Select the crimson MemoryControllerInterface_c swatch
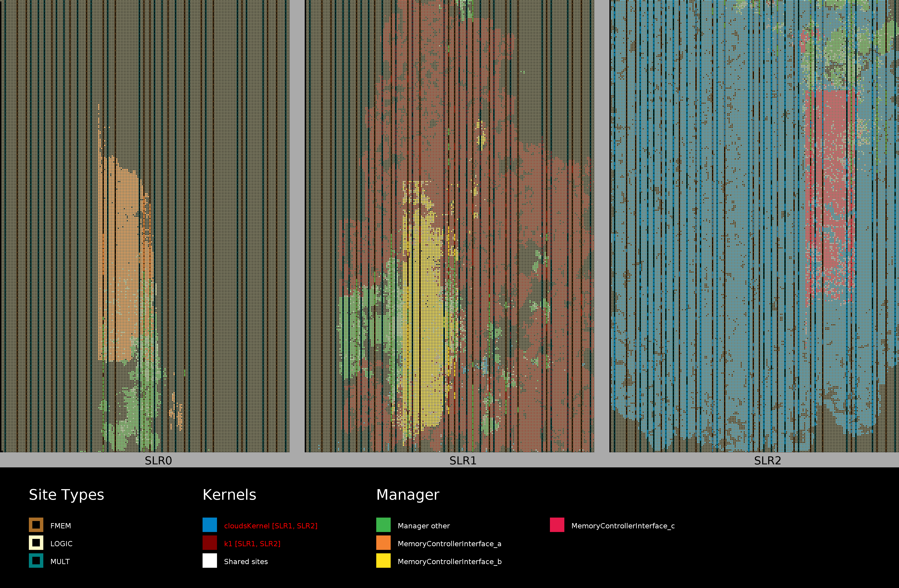This screenshot has width=899, height=588. click(557, 524)
